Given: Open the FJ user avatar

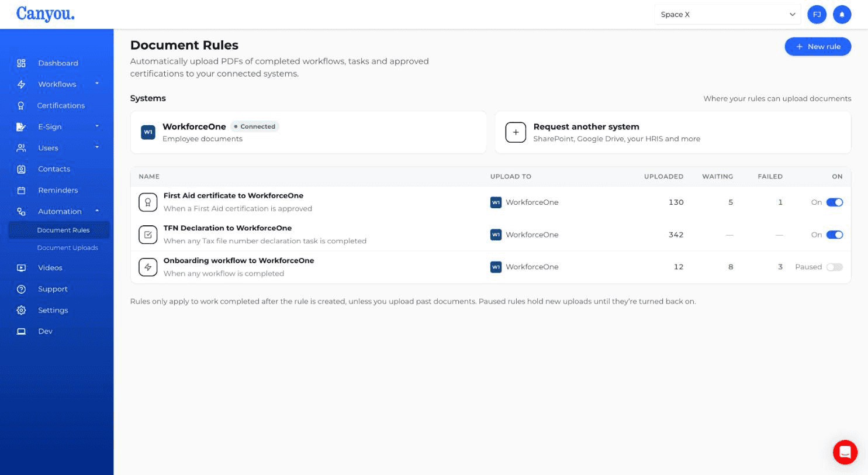Looking at the screenshot, I should point(817,15).
